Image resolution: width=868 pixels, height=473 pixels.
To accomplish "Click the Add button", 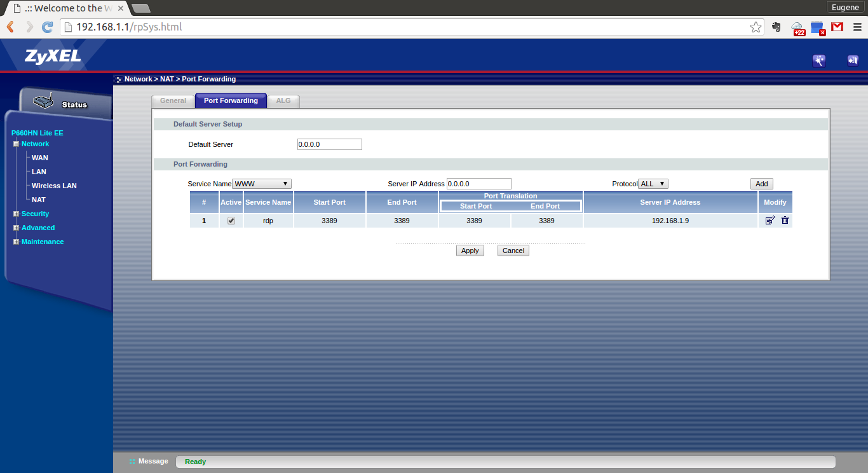I will point(761,184).
